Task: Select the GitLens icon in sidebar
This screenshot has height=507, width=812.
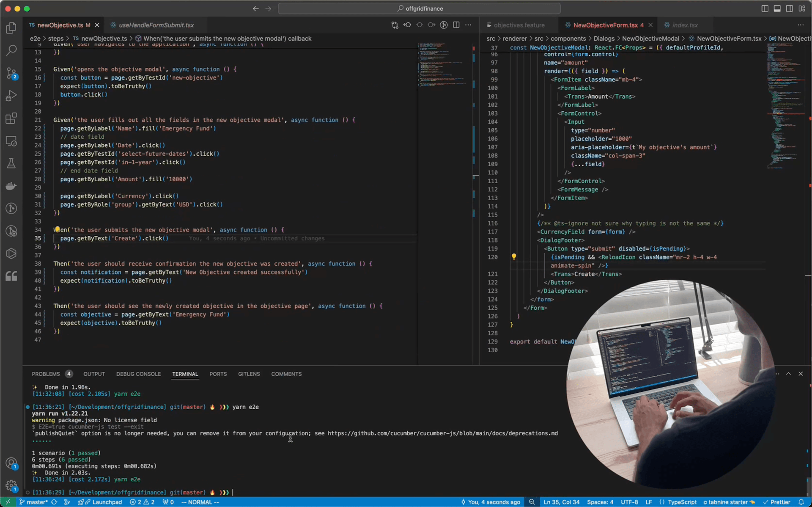Action: (x=12, y=231)
